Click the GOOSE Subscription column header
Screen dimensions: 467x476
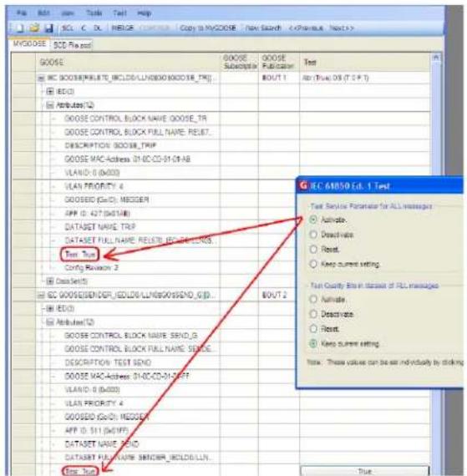[239, 63]
